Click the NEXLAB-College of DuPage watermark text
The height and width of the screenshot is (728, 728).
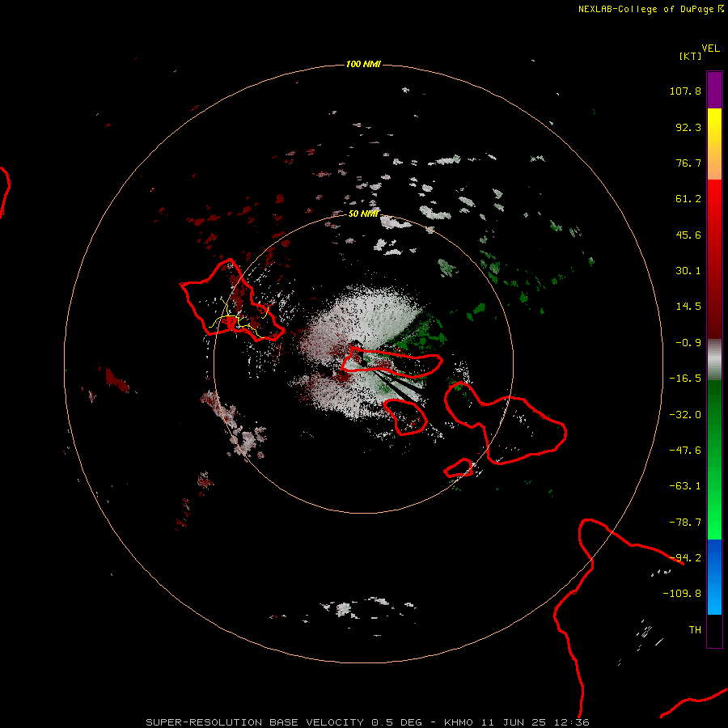(x=645, y=9)
